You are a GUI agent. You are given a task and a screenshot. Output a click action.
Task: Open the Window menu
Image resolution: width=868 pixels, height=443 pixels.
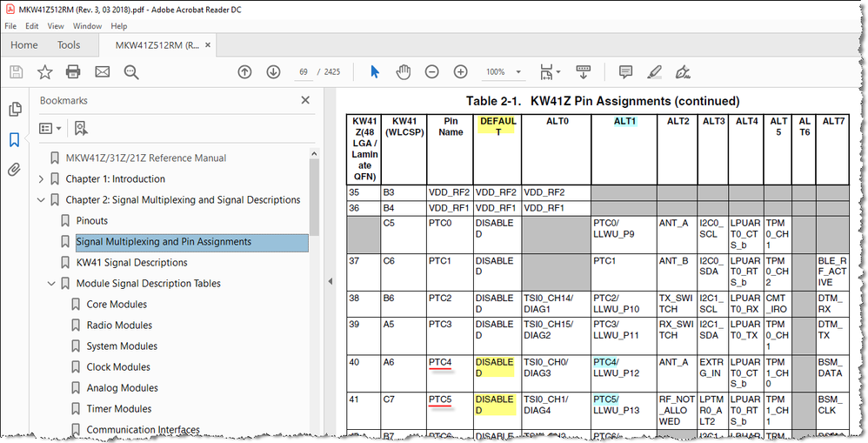(x=88, y=26)
